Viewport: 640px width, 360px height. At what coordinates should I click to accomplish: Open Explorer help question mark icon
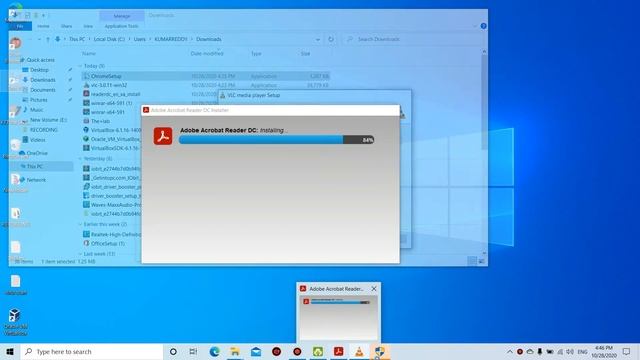tap(483, 26)
